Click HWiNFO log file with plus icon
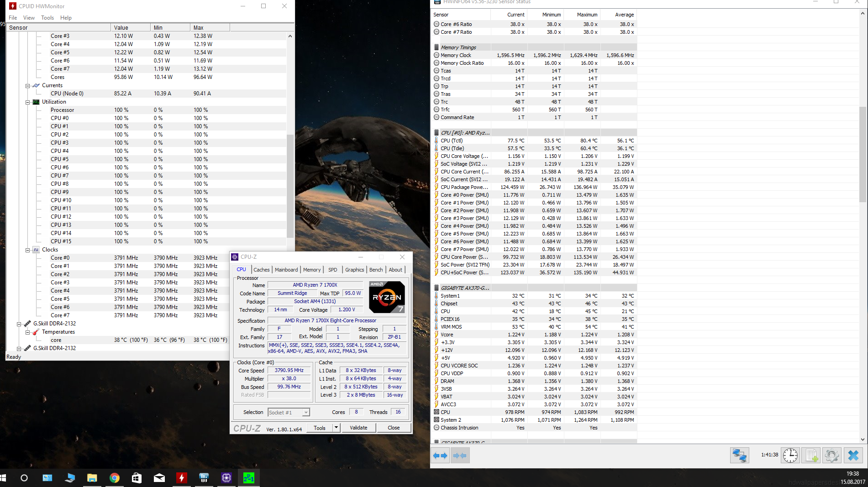 (812, 455)
